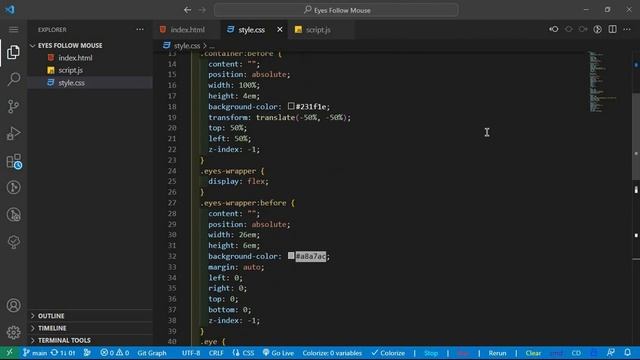Click Colorize: 0 variables status item

coord(332,353)
